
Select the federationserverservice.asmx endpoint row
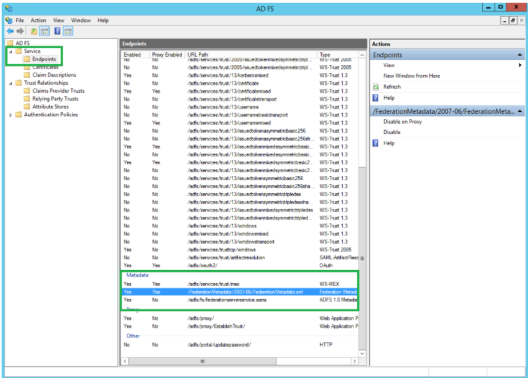coord(240,300)
